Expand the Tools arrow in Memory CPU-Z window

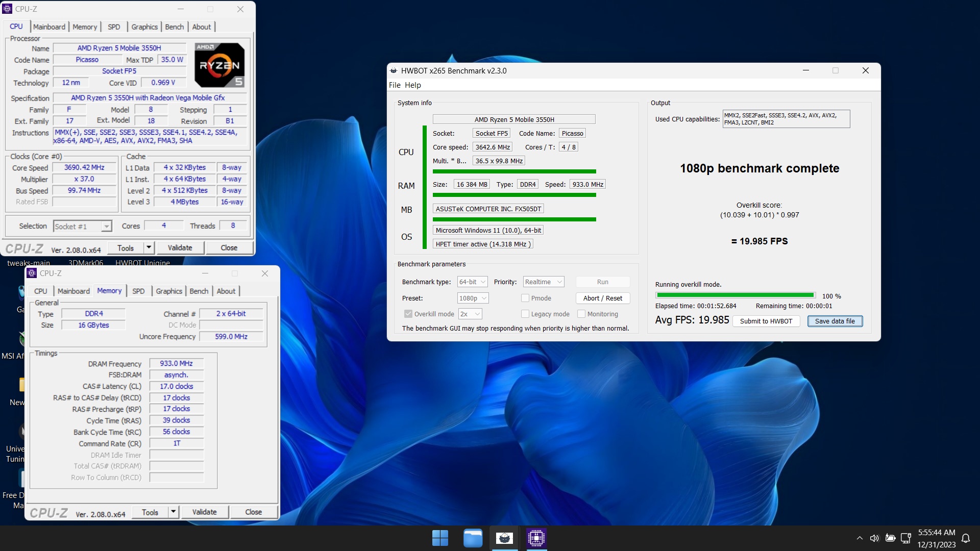pos(173,512)
